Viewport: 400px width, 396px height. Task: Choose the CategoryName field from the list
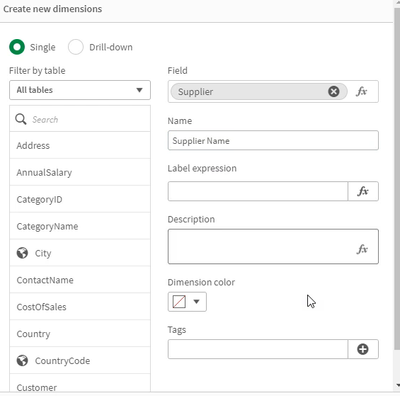[x=80, y=226]
